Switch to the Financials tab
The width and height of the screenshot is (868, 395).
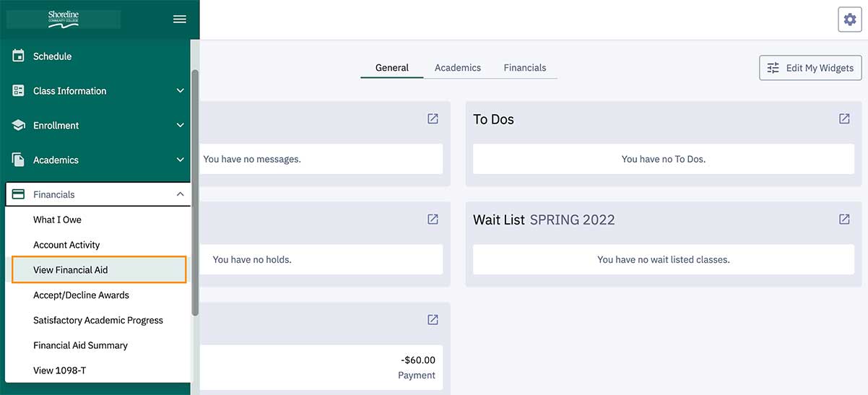click(x=525, y=67)
